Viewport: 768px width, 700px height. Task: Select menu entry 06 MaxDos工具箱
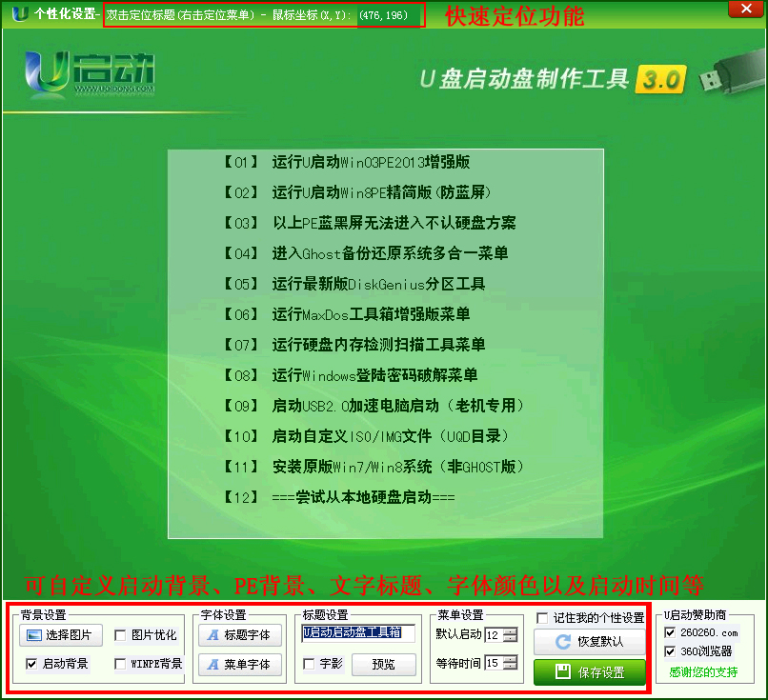click(x=347, y=314)
